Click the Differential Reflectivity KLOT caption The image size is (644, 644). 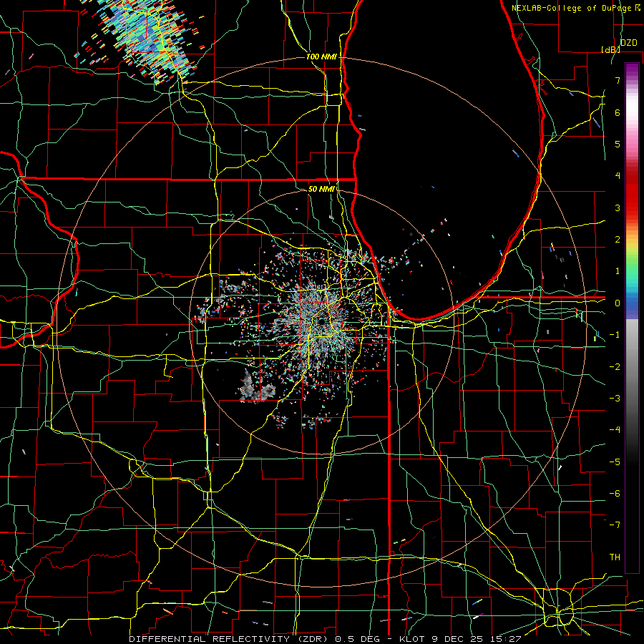point(325,639)
